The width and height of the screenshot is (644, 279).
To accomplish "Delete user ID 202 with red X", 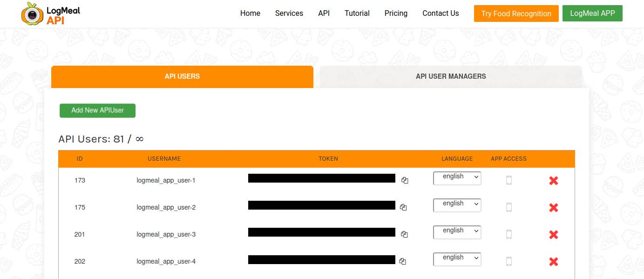I will click(553, 262).
